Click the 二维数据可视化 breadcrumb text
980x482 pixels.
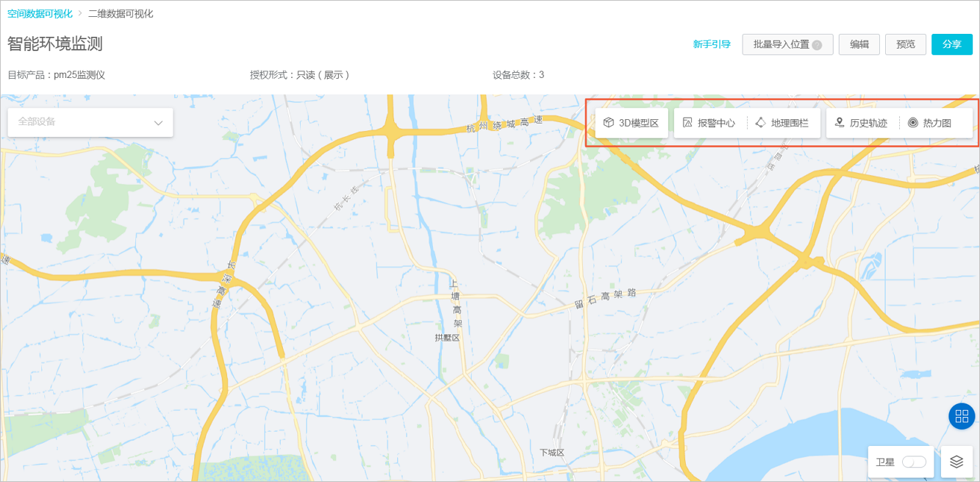(x=121, y=13)
